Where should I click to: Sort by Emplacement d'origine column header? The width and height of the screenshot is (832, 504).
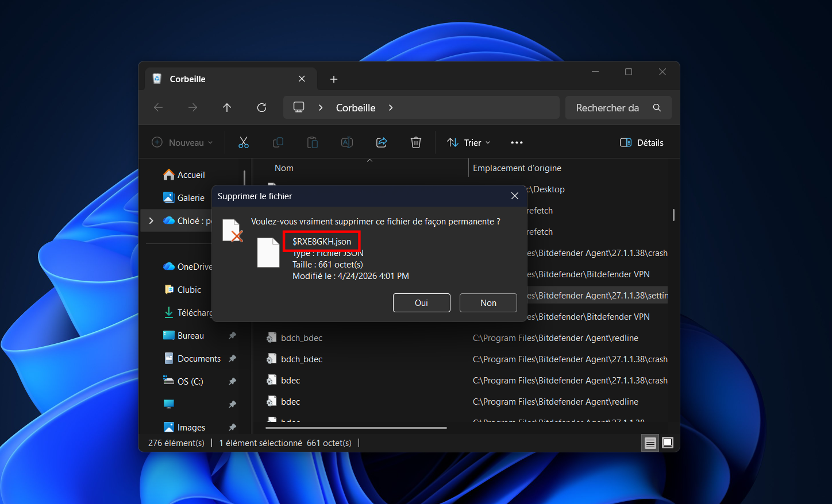point(517,168)
